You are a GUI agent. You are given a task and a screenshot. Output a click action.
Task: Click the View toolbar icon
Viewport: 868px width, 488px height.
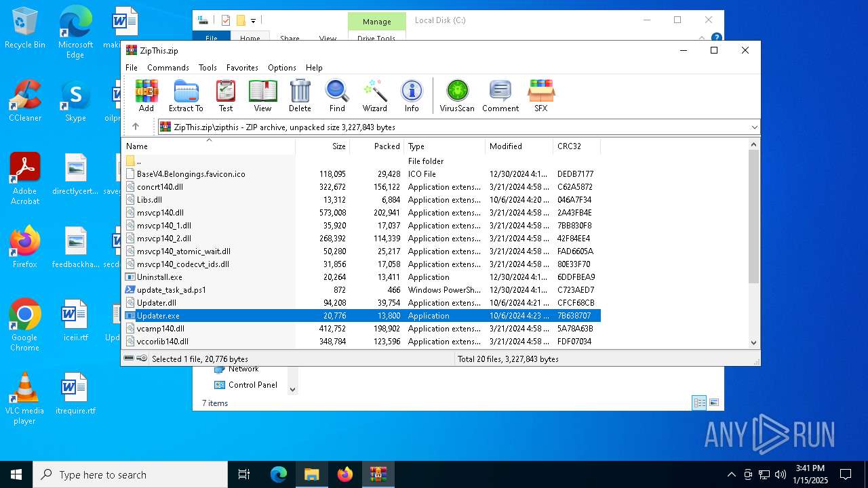262,96
